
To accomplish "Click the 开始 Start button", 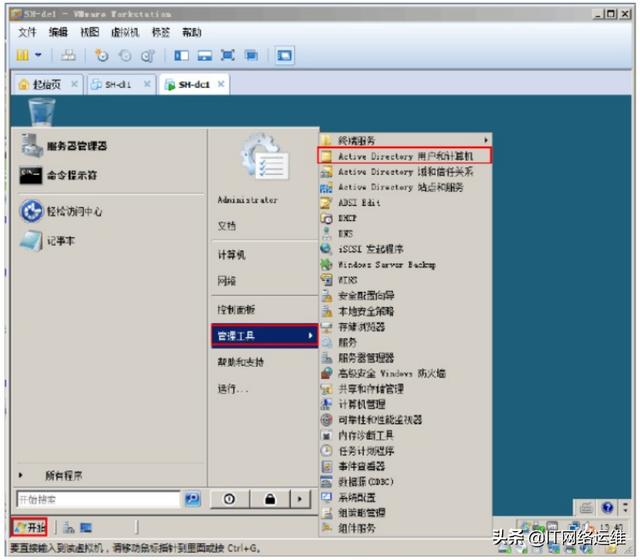I will (29, 528).
